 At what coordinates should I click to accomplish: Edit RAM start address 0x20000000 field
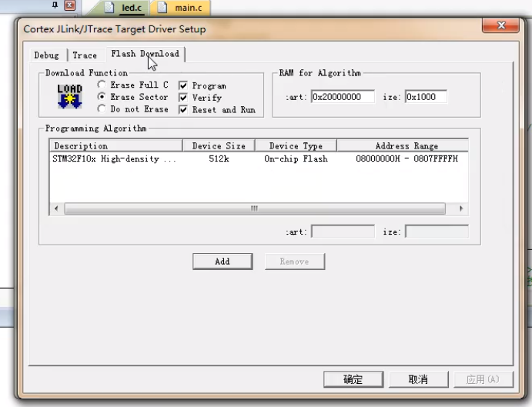343,97
